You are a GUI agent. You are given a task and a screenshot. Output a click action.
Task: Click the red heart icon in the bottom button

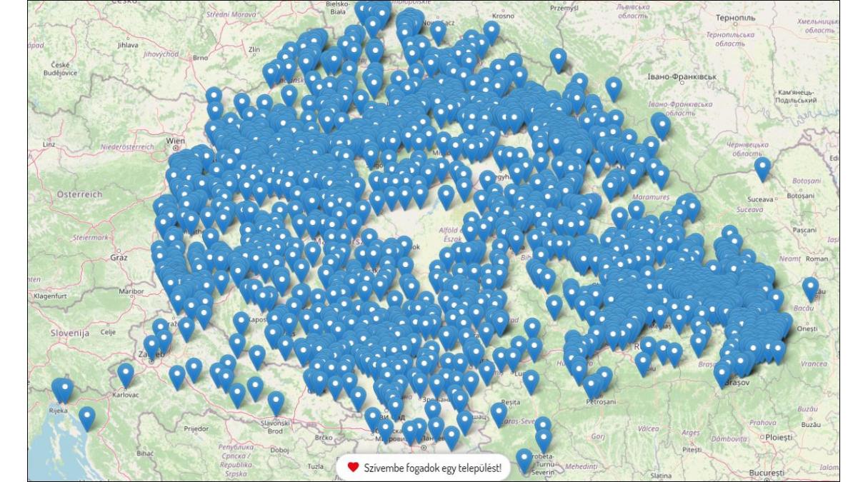coord(353,468)
